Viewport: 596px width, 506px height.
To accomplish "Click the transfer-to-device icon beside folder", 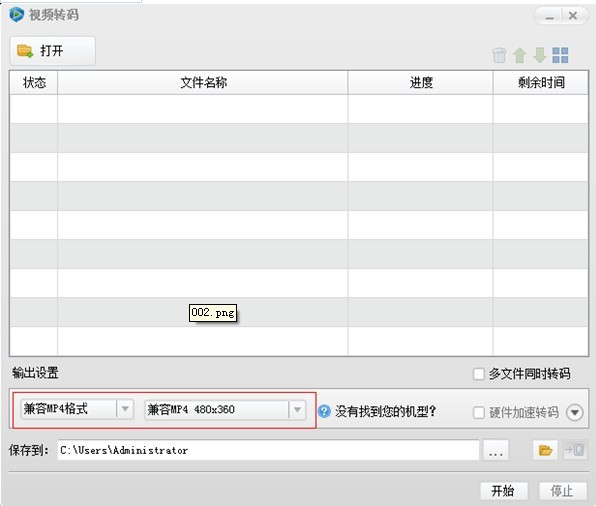I will [575, 450].
